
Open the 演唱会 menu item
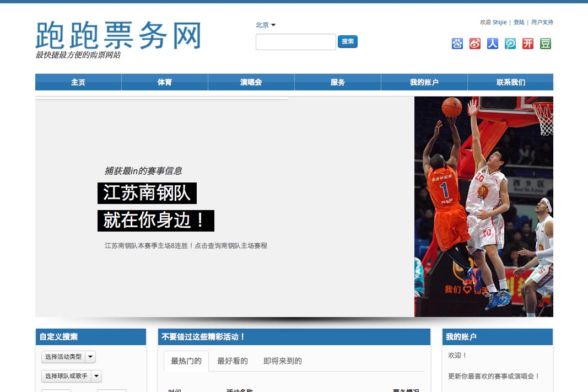[251, 82]
